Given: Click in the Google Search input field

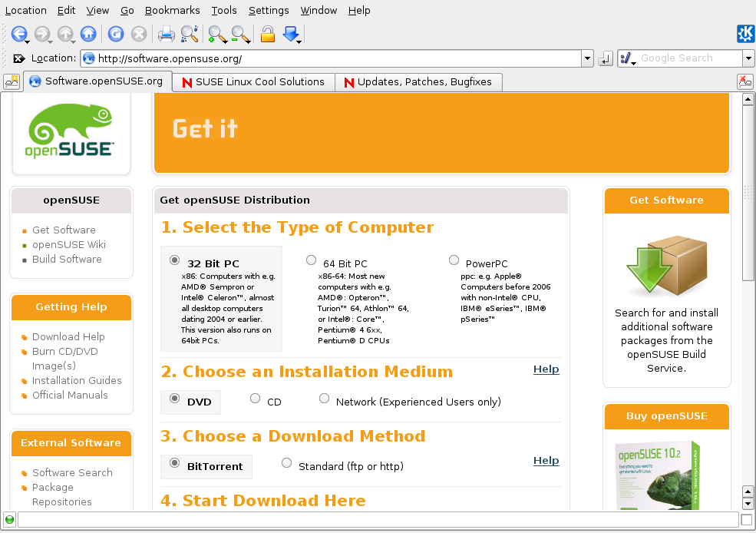Looking at the screenshot, I should coord(690,58).
